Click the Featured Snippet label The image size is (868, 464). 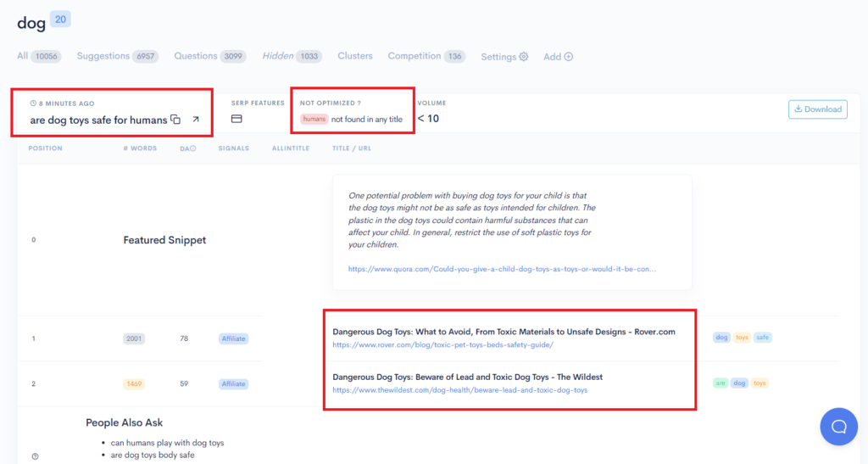coord(164,240)
